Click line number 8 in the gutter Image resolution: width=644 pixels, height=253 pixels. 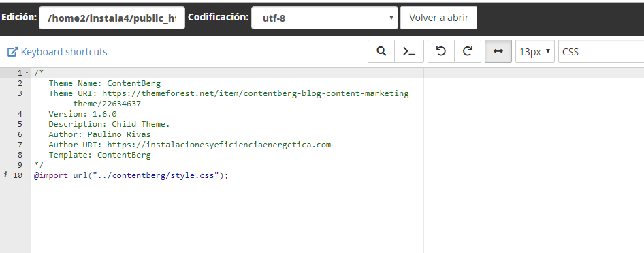click(20, 155)
